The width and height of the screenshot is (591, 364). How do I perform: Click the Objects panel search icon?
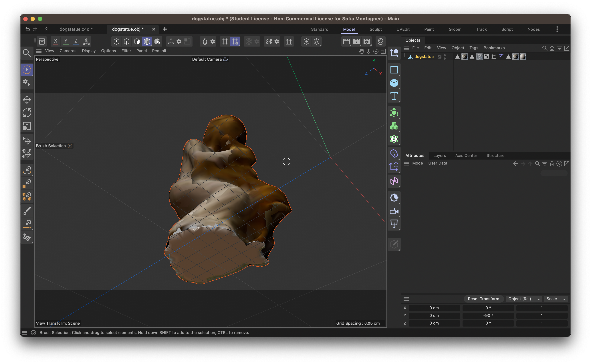(545, 48)
